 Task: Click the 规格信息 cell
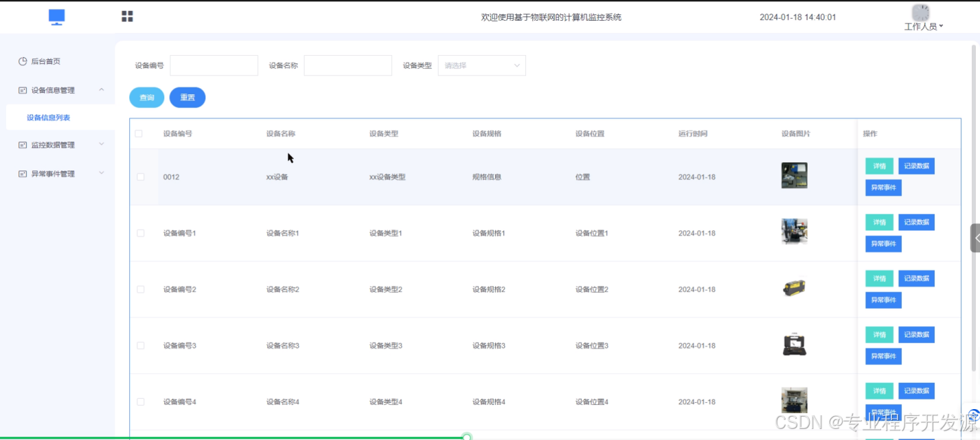point(487,177)
